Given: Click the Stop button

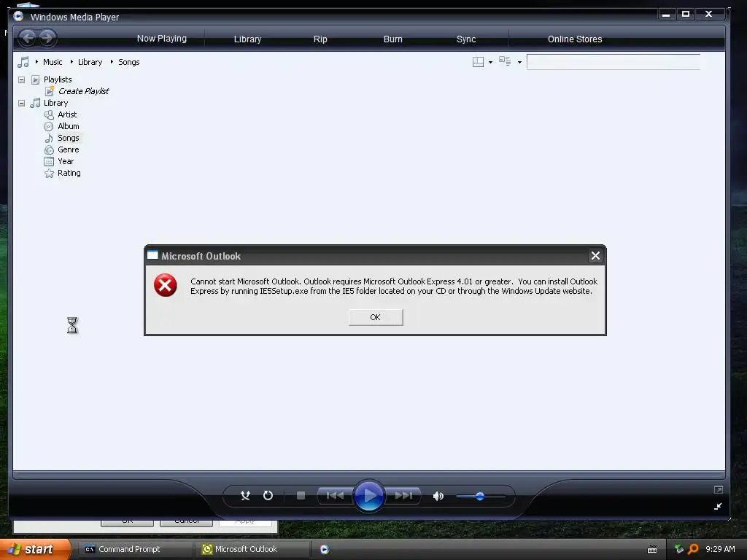Looking at the screenshot, I should point(301,496).
